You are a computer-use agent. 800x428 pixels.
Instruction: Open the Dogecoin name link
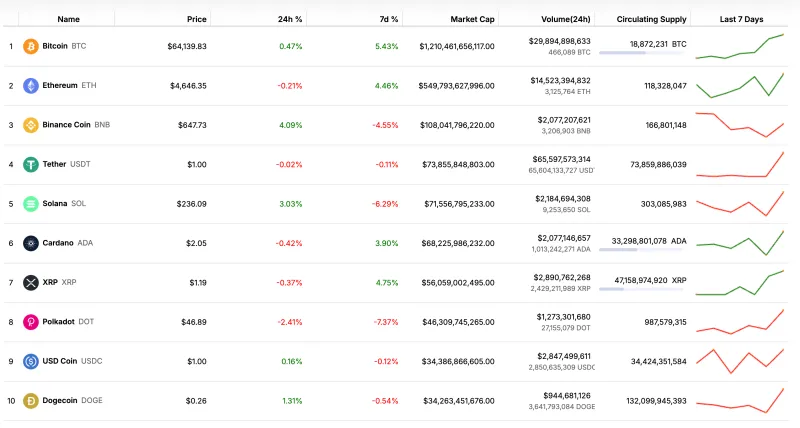click(60, 400)
